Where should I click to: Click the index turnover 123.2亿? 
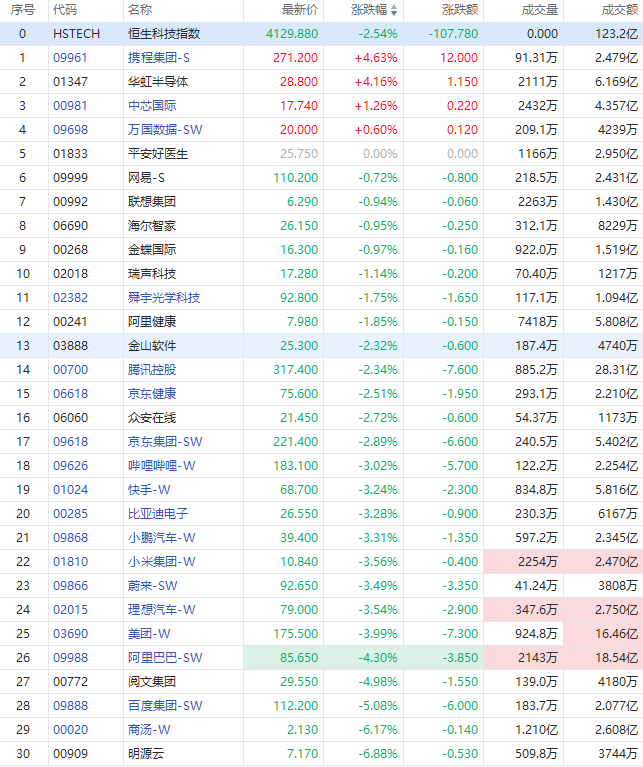coord(616,34)
